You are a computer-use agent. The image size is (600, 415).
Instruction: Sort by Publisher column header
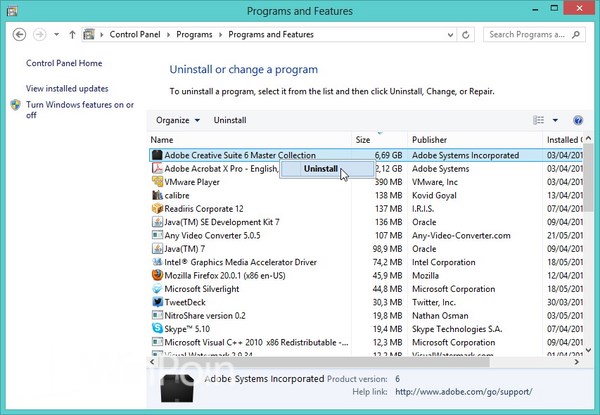(475, 140)
